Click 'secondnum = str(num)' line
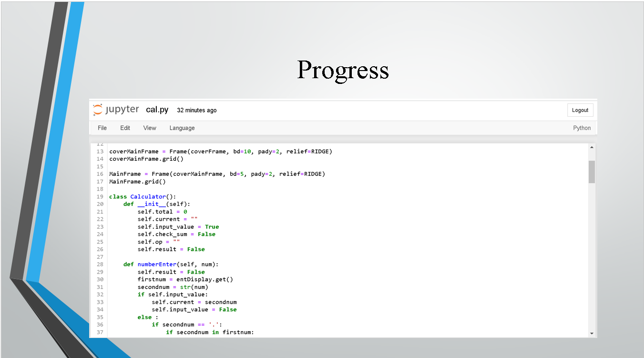The image size is (644, 358). pos(173,287)
